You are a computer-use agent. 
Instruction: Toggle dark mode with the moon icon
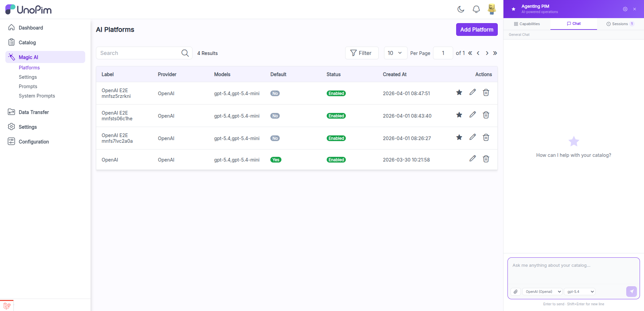click(x=461, y=9)
